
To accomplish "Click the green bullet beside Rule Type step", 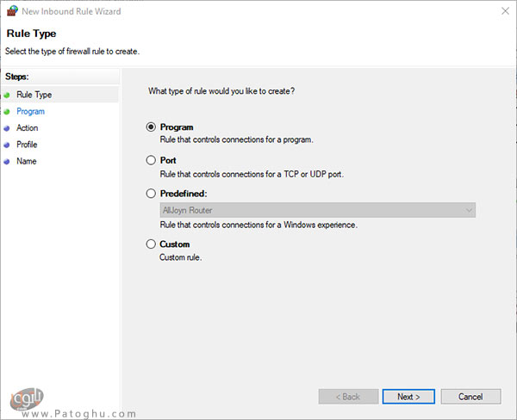I will point(7,96).
